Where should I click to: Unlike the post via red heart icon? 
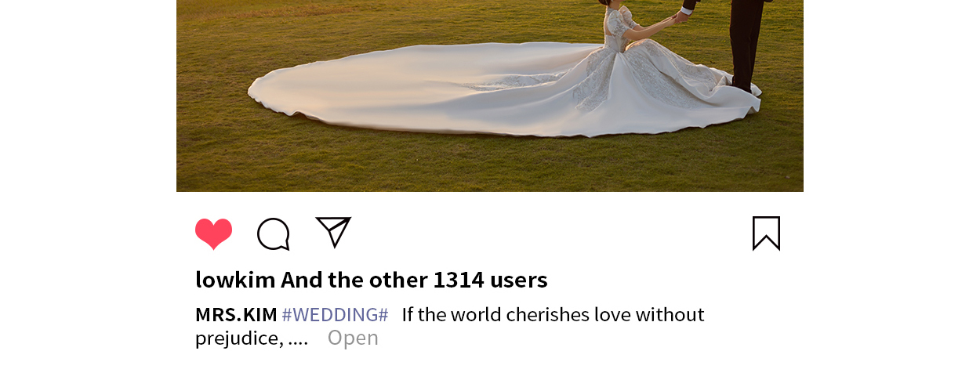pyautogui.click(x=213, y=233)
